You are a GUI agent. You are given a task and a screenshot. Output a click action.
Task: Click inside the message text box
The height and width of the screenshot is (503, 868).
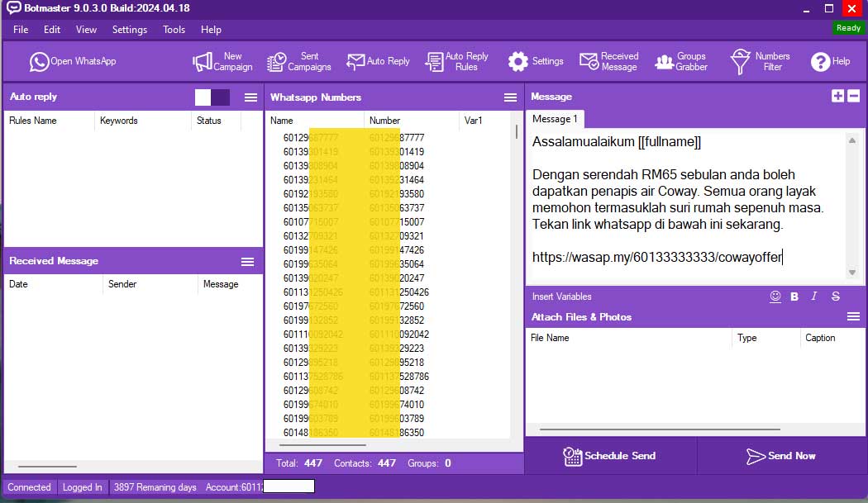[686, 206]
